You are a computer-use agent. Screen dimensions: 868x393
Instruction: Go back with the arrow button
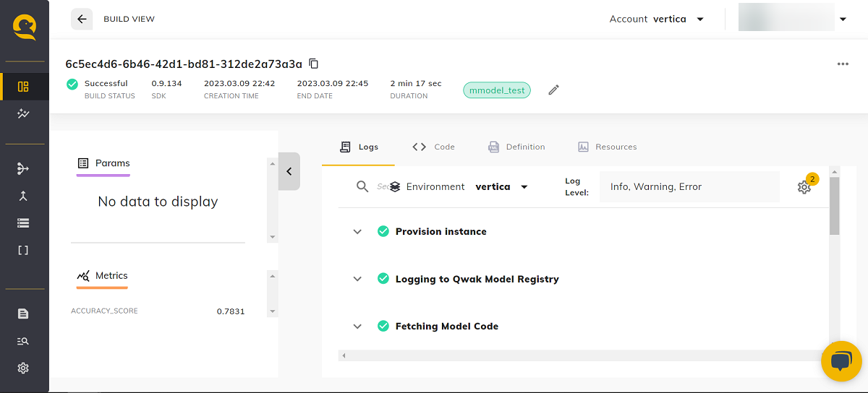pyautogui.click(x=82, y=19)
